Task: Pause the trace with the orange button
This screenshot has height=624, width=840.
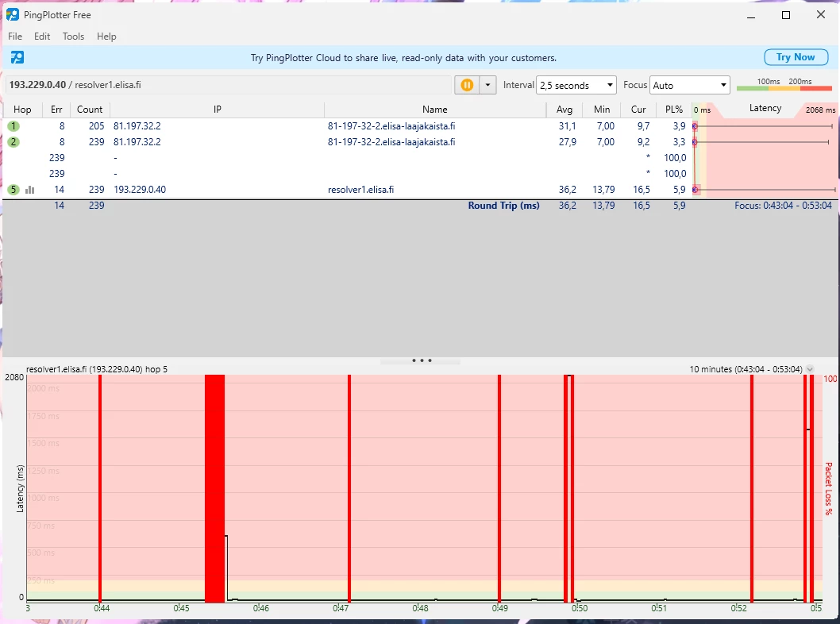Action: (x=467, y=85)
